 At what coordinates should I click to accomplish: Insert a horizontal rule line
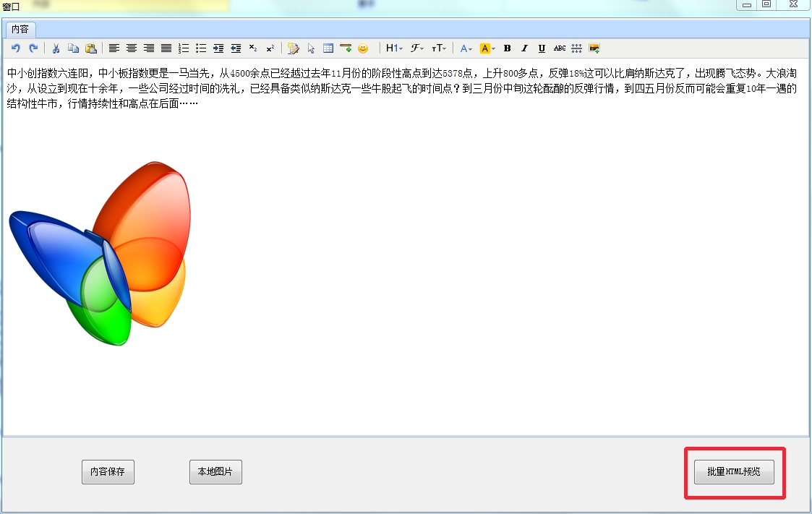click(x=346, y=48)
